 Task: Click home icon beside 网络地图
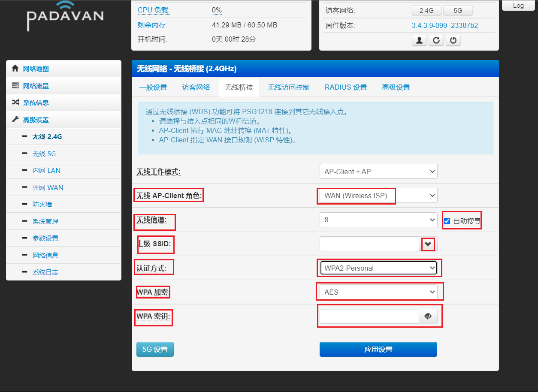tap(15, 69)
